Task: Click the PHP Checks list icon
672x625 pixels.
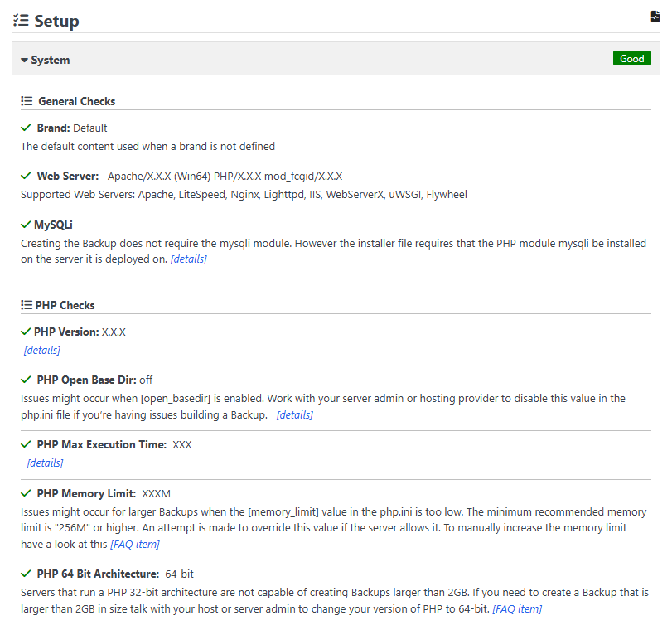Action: (x=26, y=305)
